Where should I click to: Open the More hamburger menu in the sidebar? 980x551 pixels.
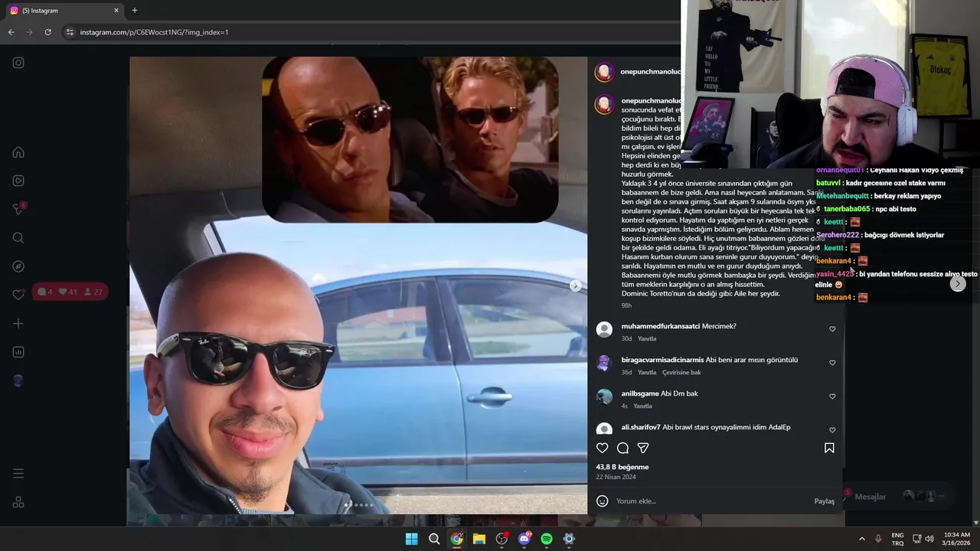18,474
